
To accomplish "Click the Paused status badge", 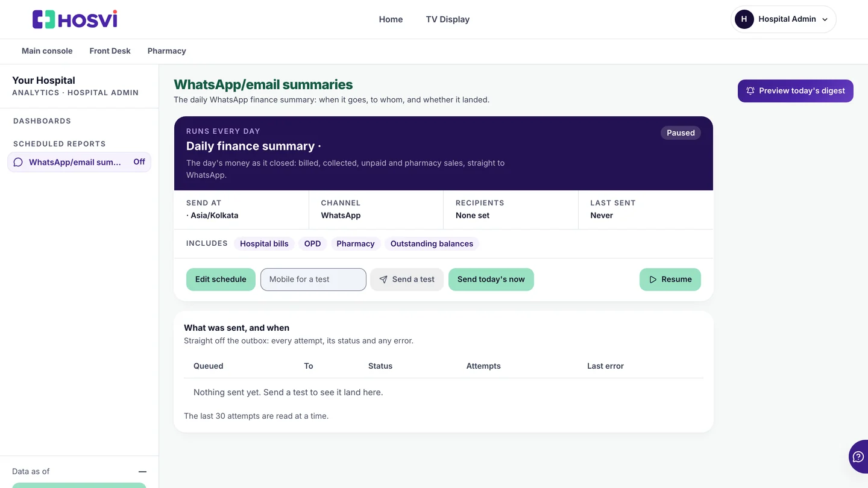I will click(x=681, y=133).
